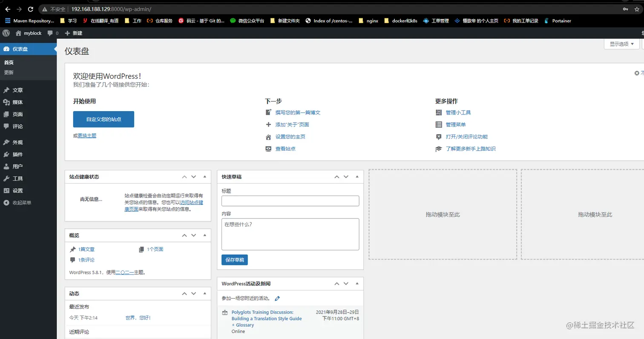Click the 内容 draft content textarea

pyautogui.click(x=290, y=234)
